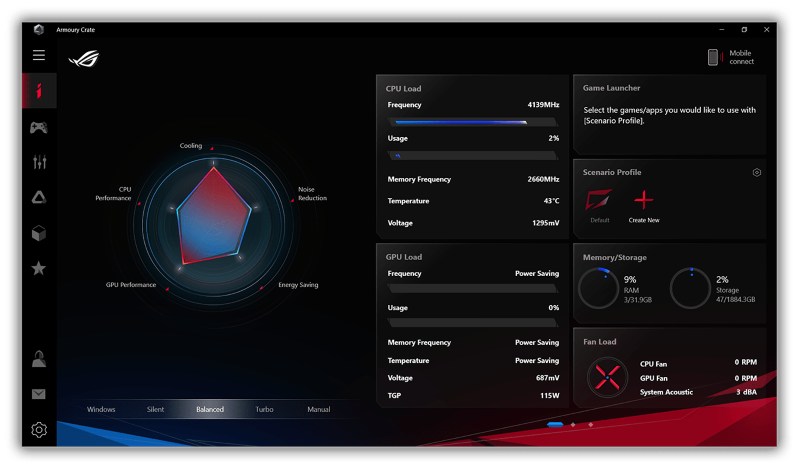Click the RAM usage circular gauge
This screenshot has height=467, width=800.
click(598, 288)
